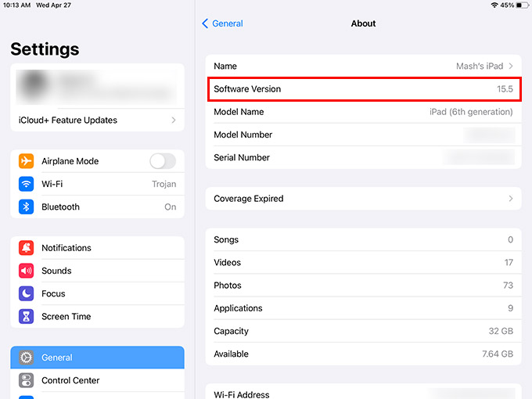The height and width of the screenshot is (399, 532).
Task: Toggle the Airplane Mode switch
Action: pos(163,161)
